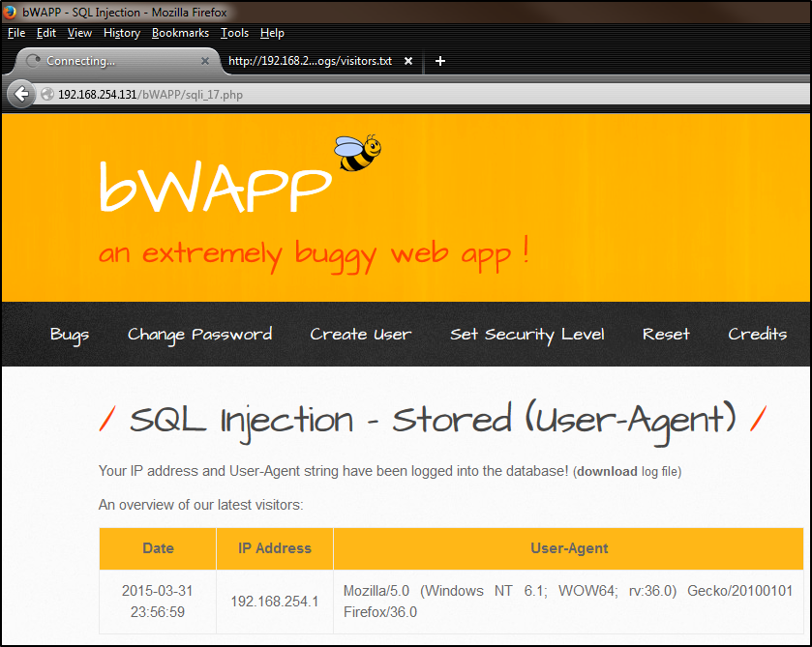Open the Edit menu
812x647 pixels.
(x=46, y=33)
